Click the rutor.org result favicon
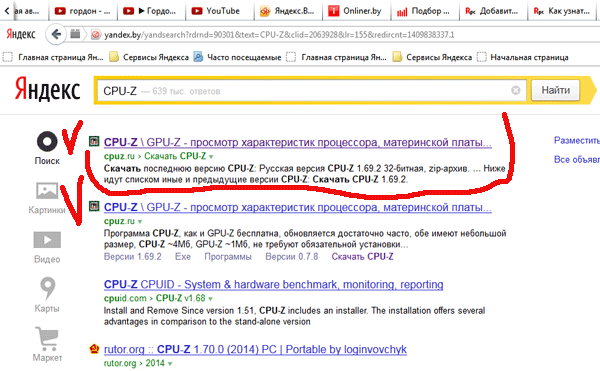 (x=94, y=348)
